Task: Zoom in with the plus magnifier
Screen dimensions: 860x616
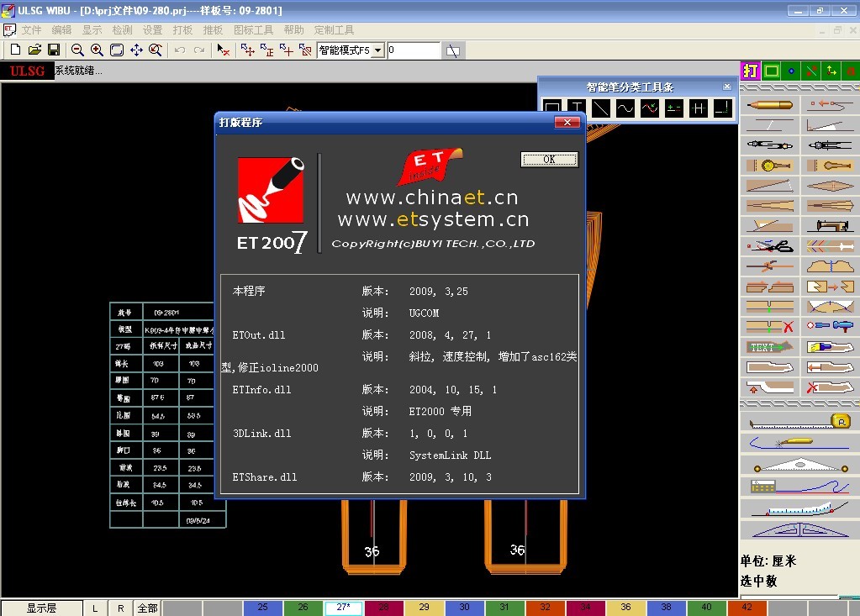Action: (x=97, y=50)
